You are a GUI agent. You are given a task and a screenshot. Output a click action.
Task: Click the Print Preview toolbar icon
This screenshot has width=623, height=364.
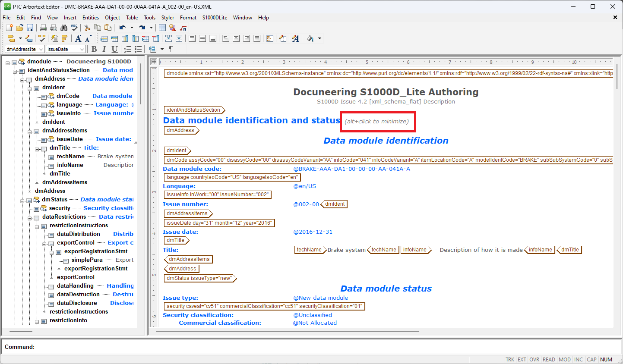54,28
